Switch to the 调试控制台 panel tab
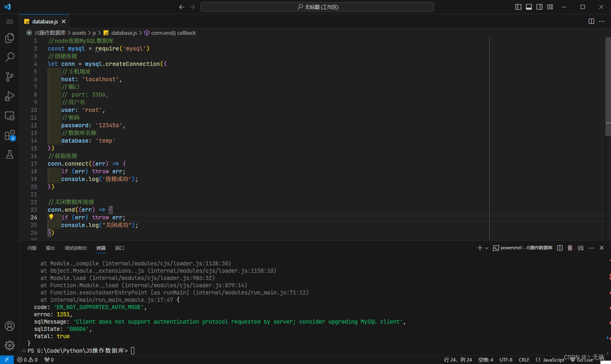The height and width of the screenshot is (364, 611). tap(76, 248)
